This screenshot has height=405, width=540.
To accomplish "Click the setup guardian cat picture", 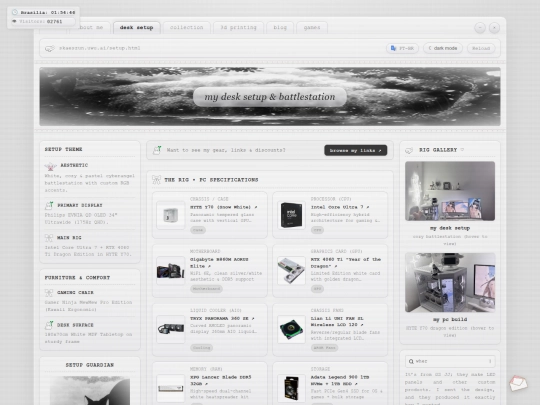I will [x=90, y=391].
